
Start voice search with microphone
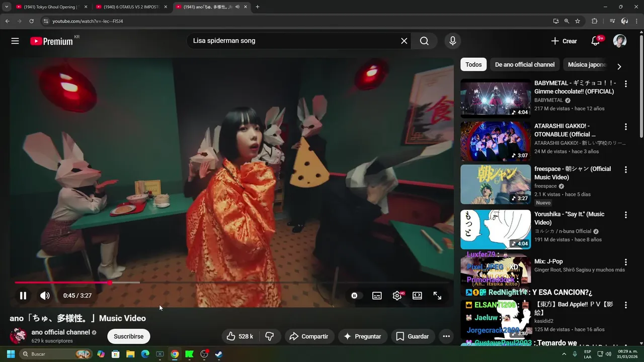tap(452, 41)
